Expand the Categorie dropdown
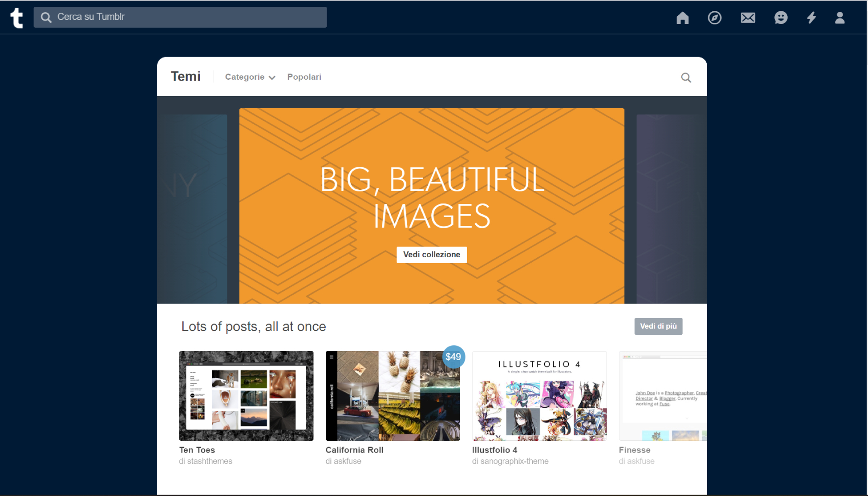This screenshot has height=496, width=868. click(250, 77)
